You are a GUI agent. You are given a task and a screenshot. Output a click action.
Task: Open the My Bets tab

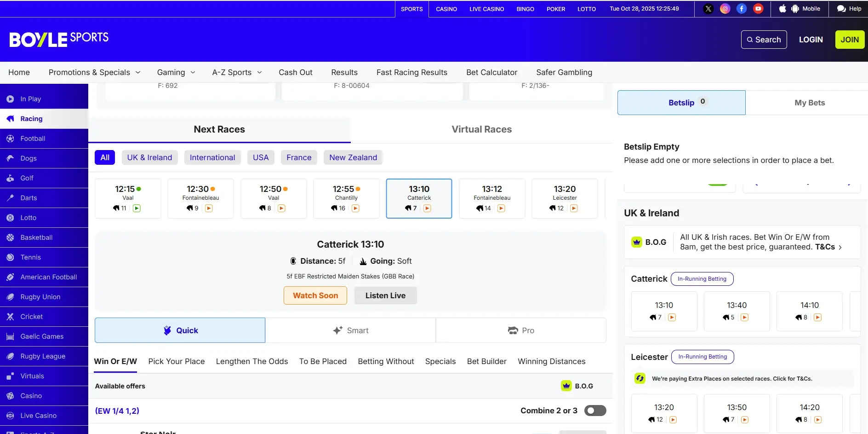click(x=809, y=103)
